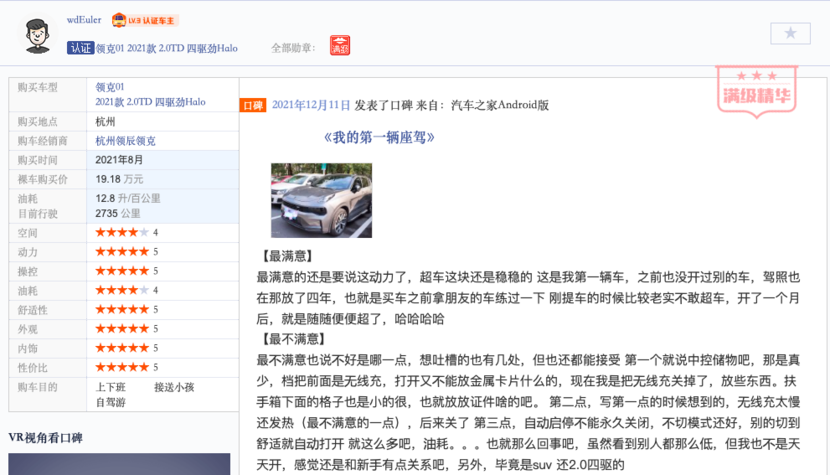Click the 裸车购买价 row label
The image size is (830, 475).
tap(42, 180)
